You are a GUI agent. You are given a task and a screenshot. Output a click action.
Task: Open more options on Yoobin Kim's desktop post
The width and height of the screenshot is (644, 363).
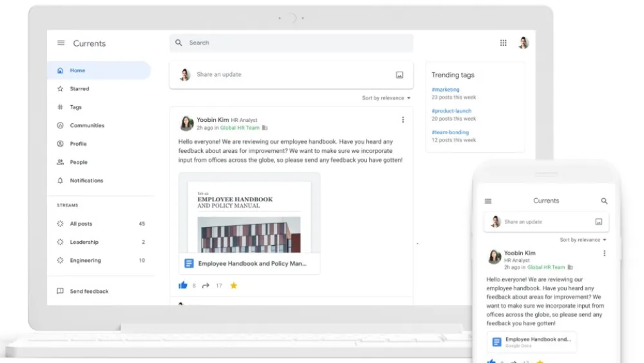click(x=403, y=120)
